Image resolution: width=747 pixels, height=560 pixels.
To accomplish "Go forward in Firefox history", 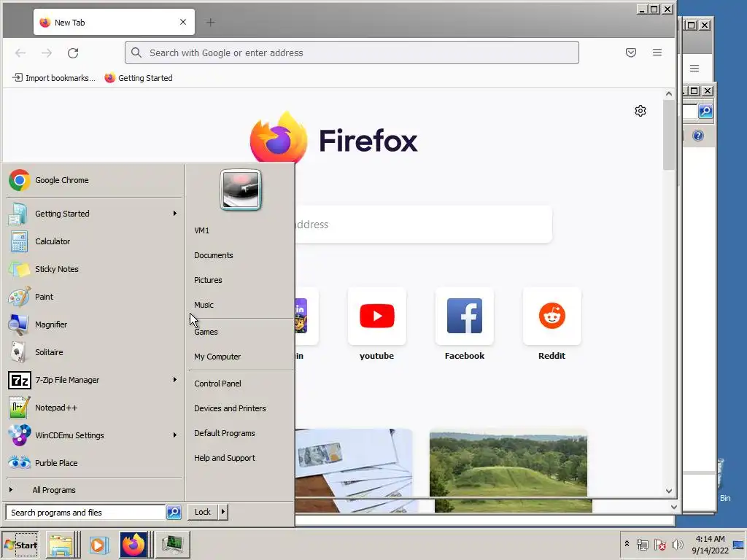I will click(47, 52).
